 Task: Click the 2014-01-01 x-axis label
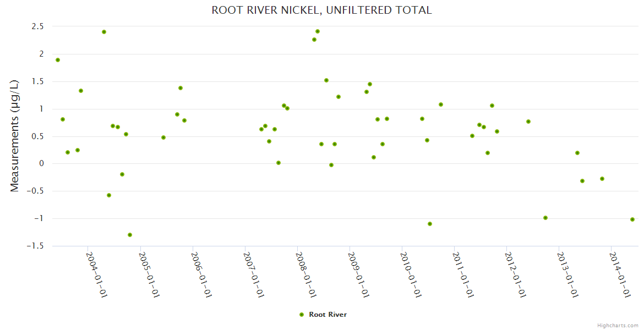(x=620, y=274)
